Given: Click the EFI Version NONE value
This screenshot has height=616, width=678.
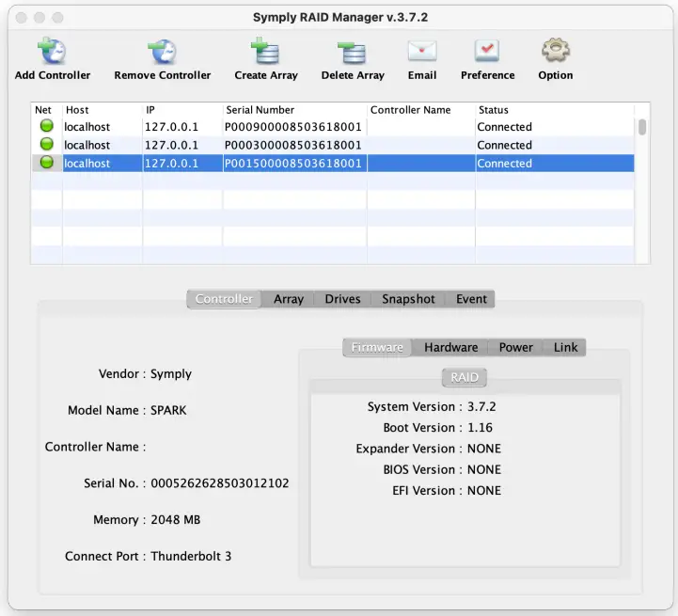Looking at the screenshot, I should 484,491.
